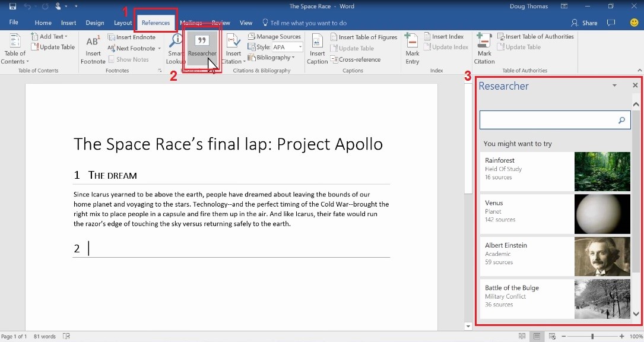Insert a footnote with the AB1 icon

click(93, 50)
